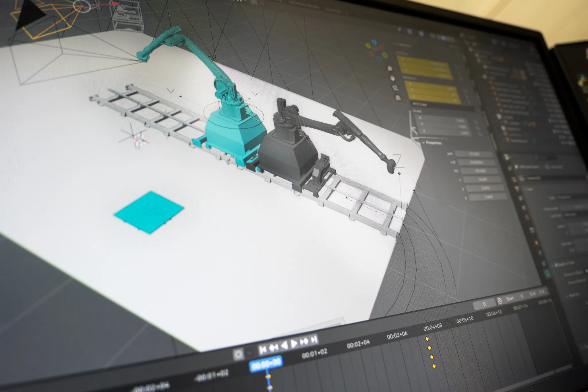Select the lowest keyframe diamond of the four

(434, 366)
